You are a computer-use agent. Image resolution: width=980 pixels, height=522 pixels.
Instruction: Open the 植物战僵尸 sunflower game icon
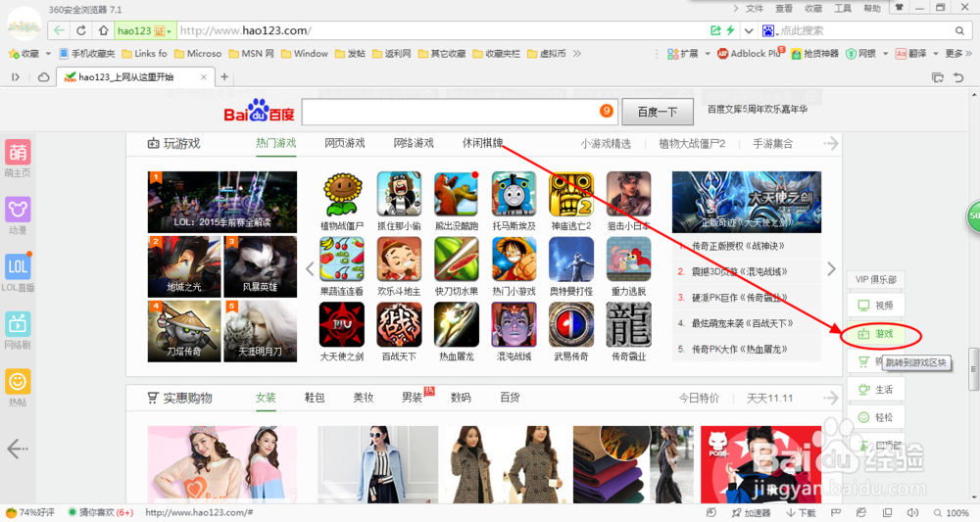[x=342, y=195]
